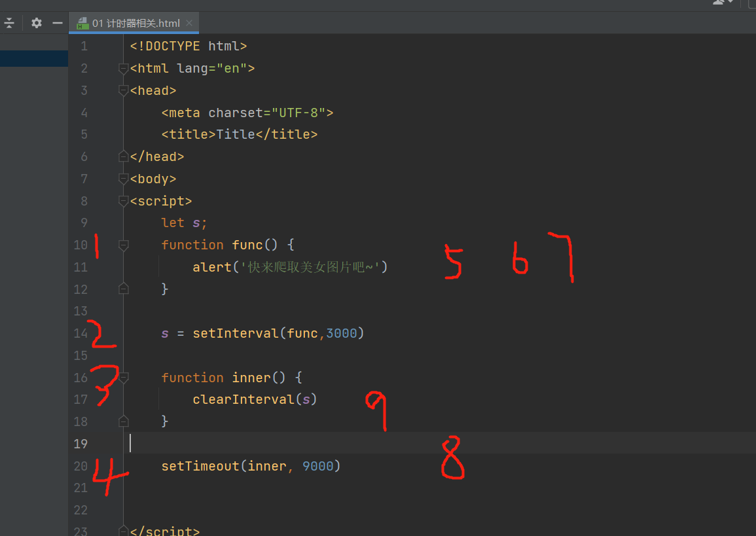
Task: Click the </head> closing tag text
Action: tap(157, 156)
